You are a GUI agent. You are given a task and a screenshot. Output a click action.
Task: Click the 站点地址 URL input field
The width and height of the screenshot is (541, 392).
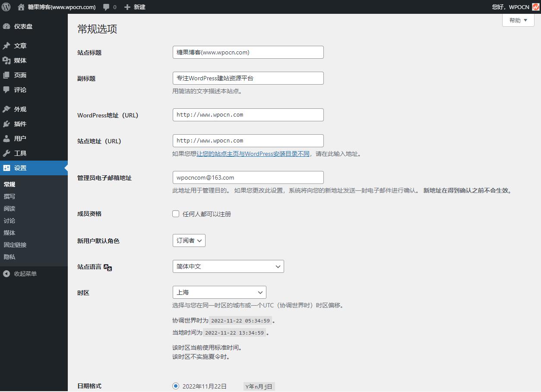click(248, 141)
